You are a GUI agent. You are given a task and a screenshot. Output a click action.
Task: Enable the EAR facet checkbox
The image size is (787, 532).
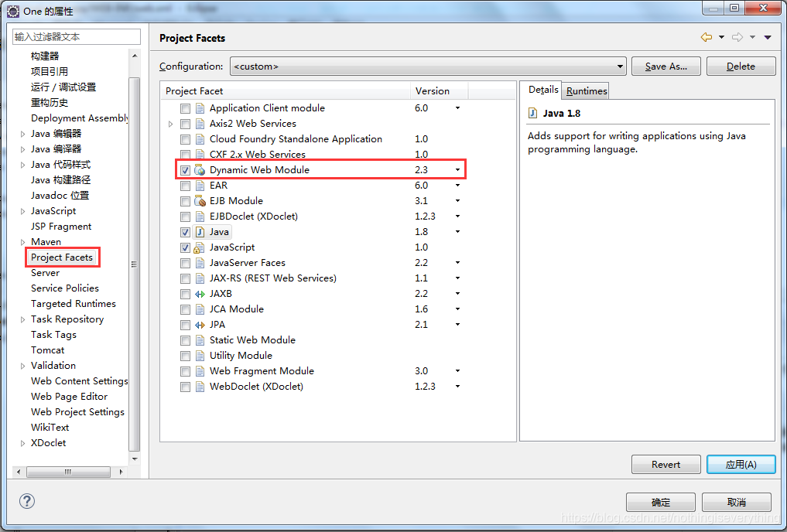point(185,186)
